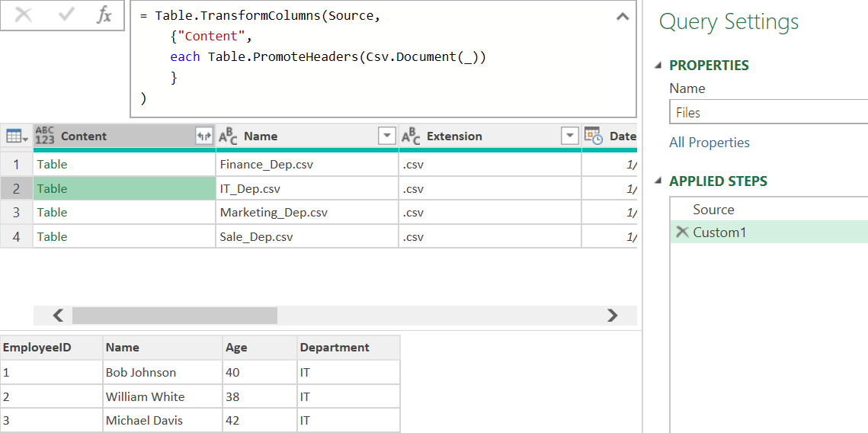
Task: Open Table value for IT_Dep.csv row
Action: coord(52,189)
